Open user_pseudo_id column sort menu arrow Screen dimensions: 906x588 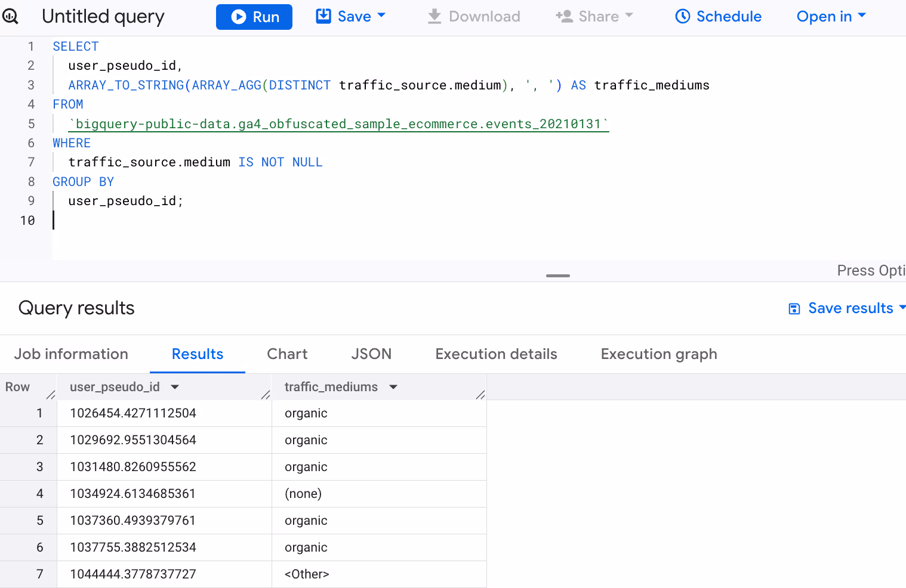point(175,387)
